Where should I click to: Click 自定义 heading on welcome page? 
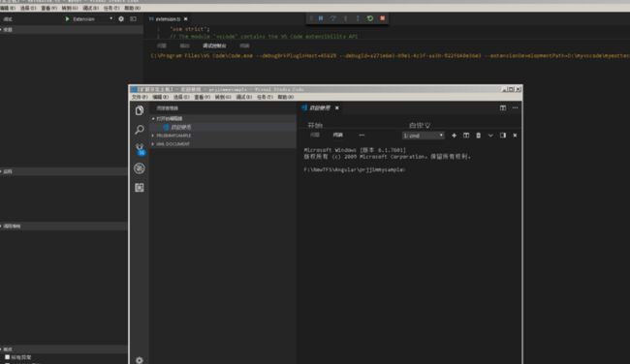420,125
